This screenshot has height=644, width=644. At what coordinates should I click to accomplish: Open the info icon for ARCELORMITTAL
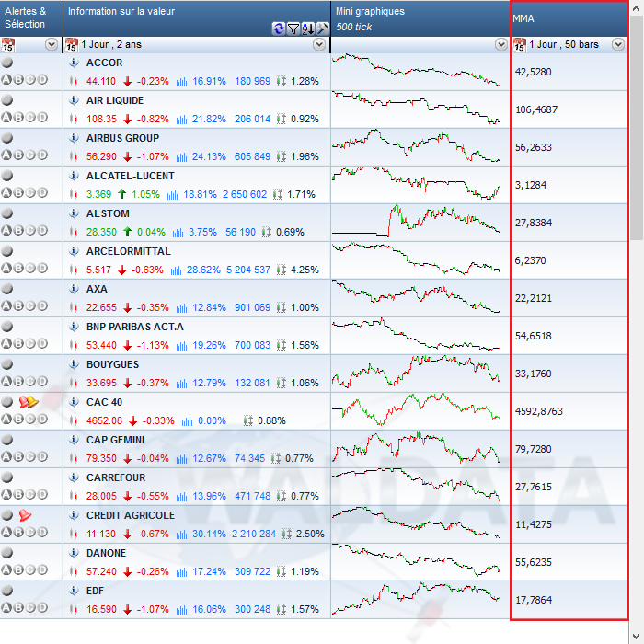(x=74, y=251)
